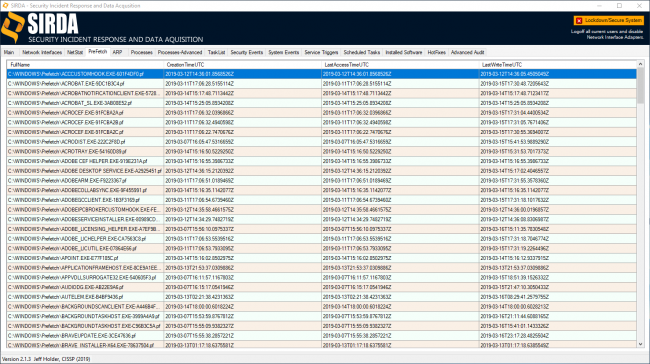Select the AUTELEM.EXE prefetch row
The width and height of the screenshot is (650, 364).
pyautogui.click(x=322, y=297)
